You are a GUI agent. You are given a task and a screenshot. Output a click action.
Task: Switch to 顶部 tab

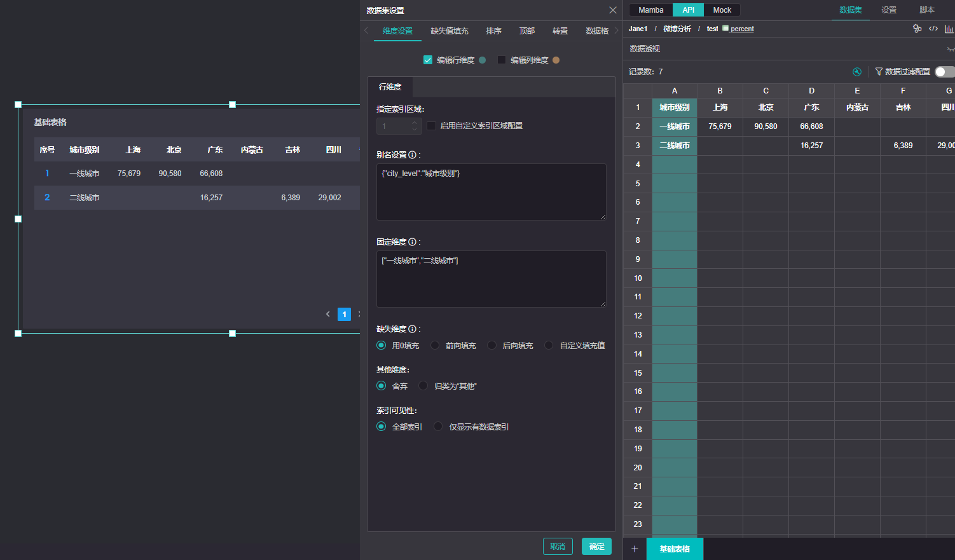(x=527, y=31)
